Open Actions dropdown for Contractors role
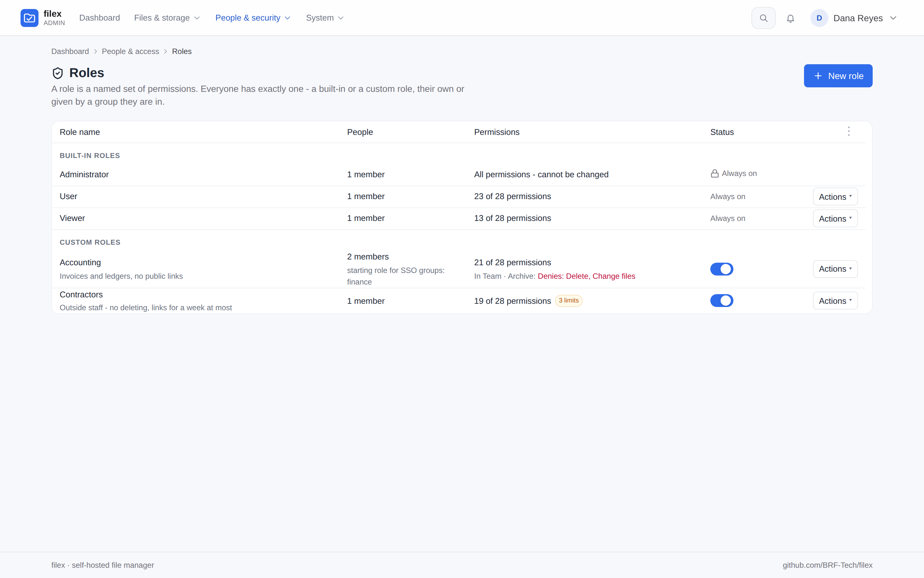The width and height of the screenshot is (924, 578). (x=835, y=301)
